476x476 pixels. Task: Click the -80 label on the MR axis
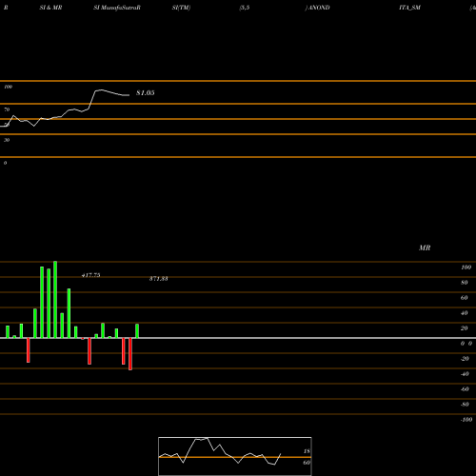point(465,405)
